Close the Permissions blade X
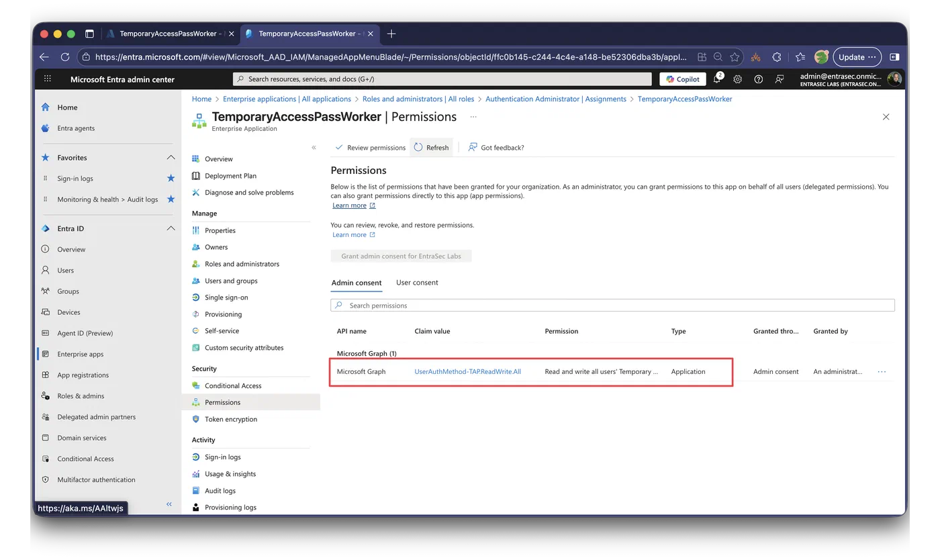The height and width of the screenshot is (560, 940). (886, 117)
